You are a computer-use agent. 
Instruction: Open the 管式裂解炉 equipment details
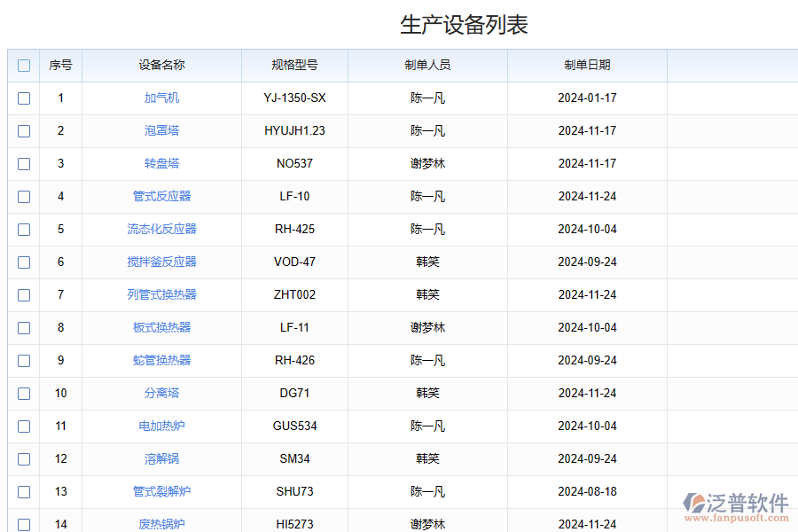pos(160,491)
